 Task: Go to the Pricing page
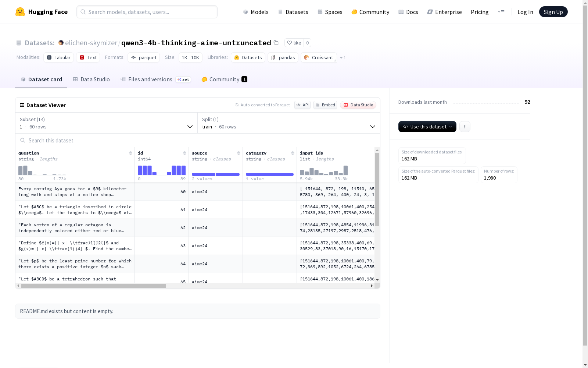click(480, 12)
